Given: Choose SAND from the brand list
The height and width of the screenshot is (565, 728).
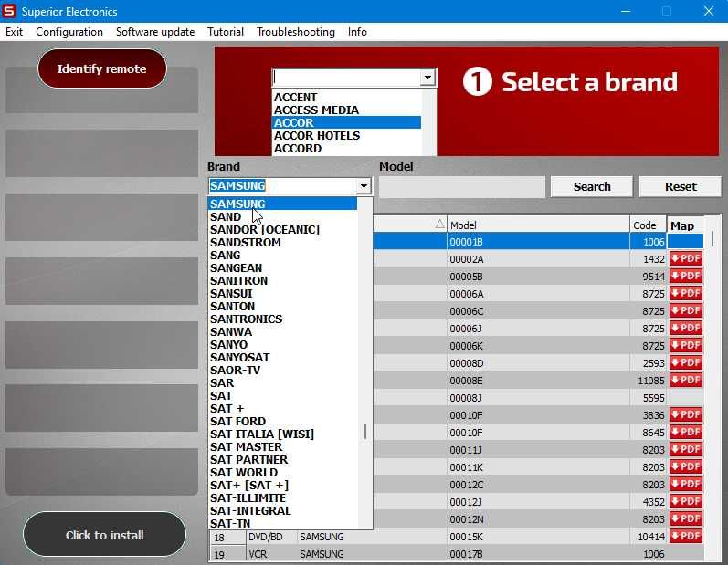Looking at the screenshot, I should click(x=282, y=216).
